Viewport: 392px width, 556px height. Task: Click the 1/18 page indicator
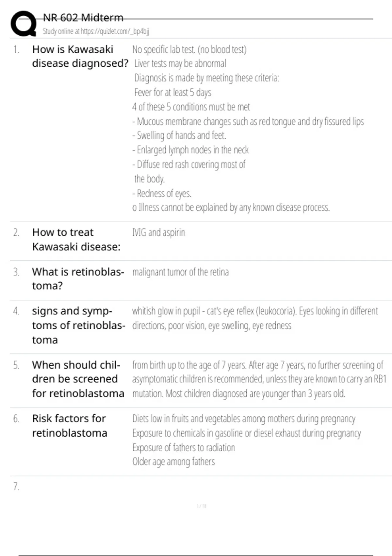point(201,506)
